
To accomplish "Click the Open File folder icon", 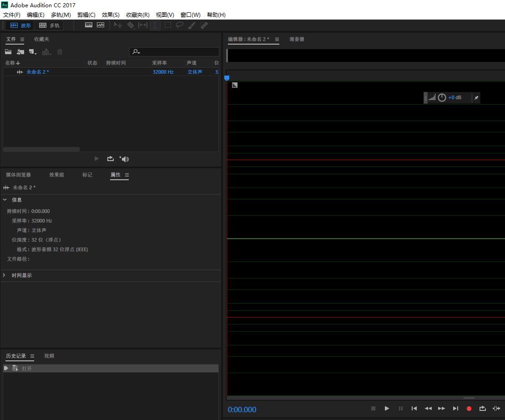I will 8,52.
